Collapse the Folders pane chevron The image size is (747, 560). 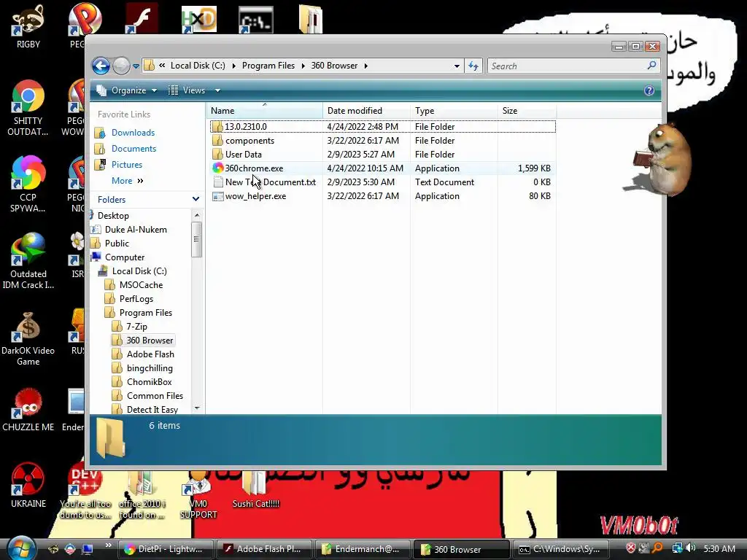196,199
